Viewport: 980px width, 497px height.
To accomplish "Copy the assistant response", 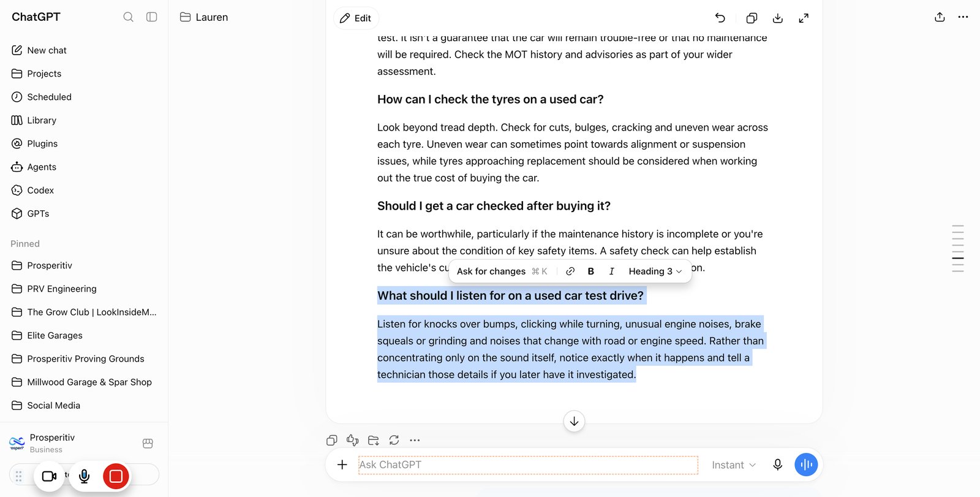I will 332,440.
